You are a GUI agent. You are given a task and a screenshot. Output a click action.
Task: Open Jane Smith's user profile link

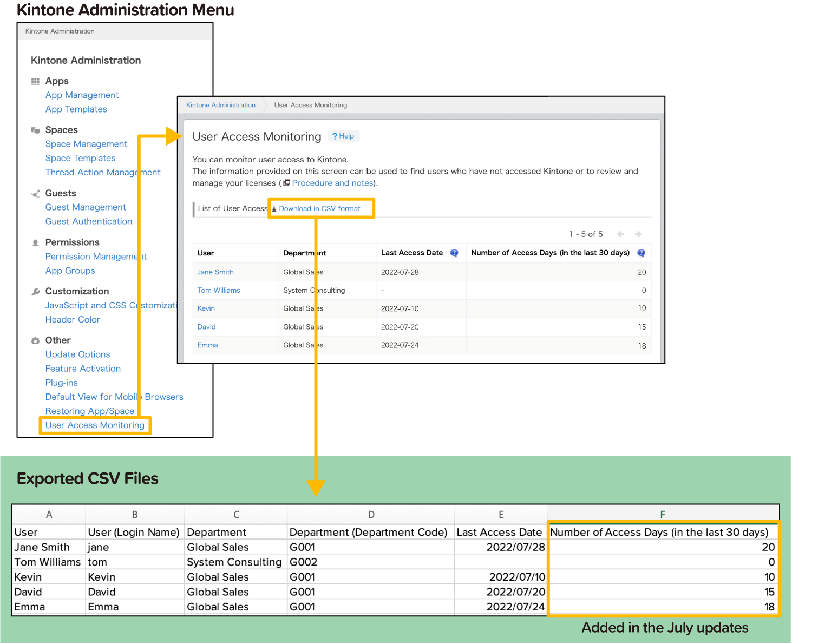click(x=215, y=272)
